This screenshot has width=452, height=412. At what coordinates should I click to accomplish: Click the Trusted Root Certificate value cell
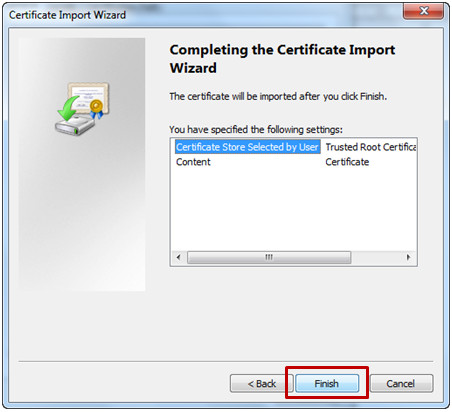pyautogui.click(x=371, y=147)
